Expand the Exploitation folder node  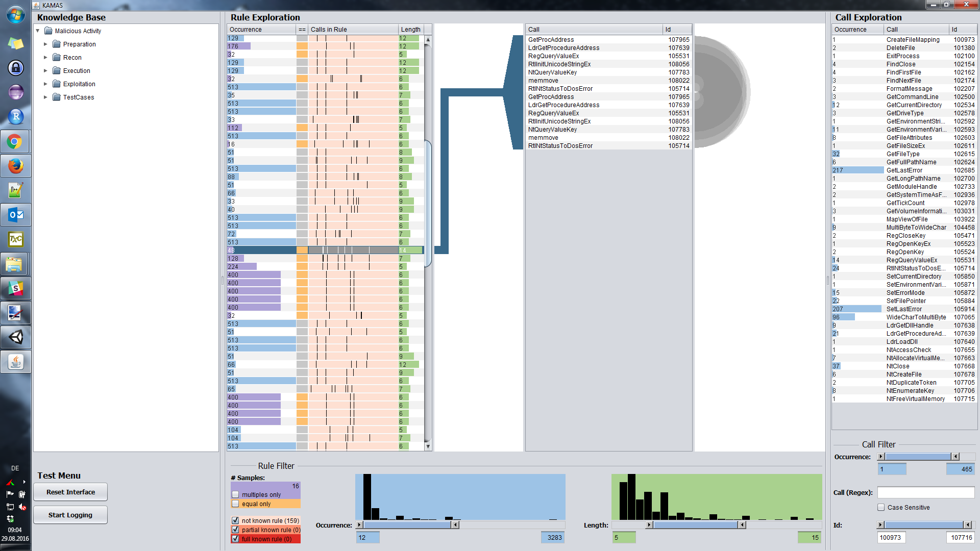[45, 84]
